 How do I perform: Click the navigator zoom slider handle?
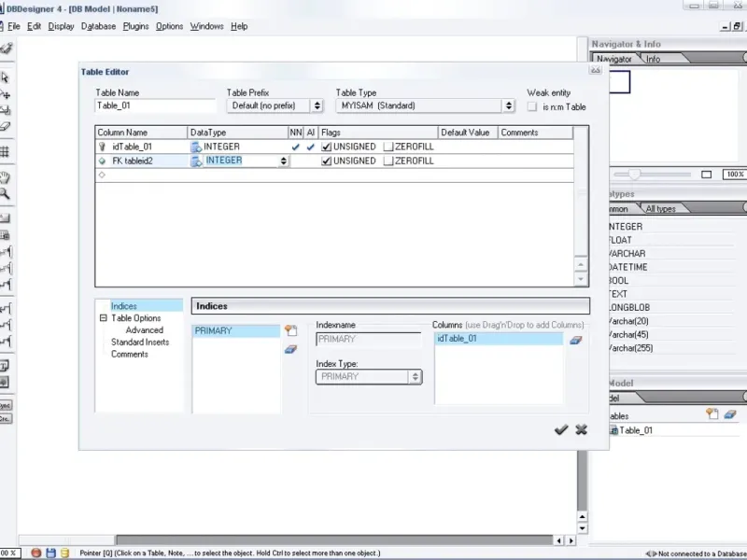coord(635,175)
